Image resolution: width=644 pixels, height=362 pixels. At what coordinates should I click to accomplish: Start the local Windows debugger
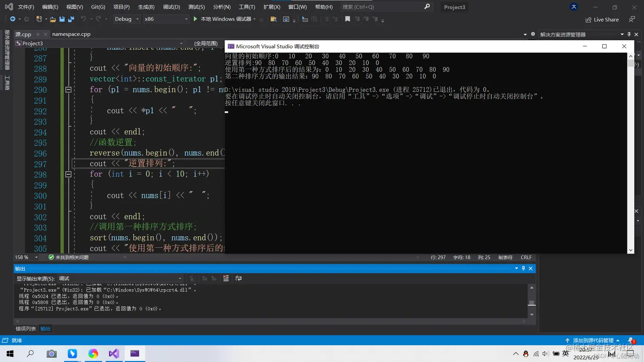pyautogui.click(x=222, y=19)
